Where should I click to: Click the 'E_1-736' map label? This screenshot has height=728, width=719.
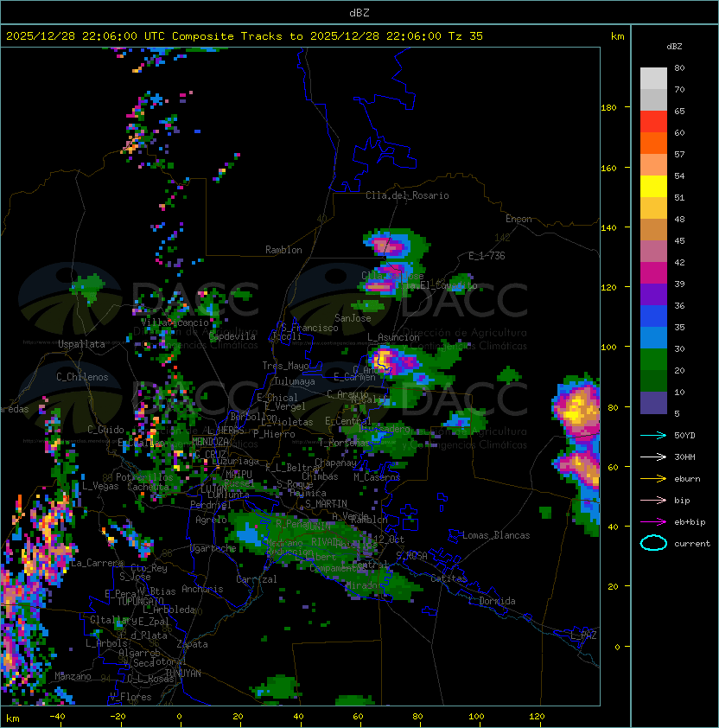click(487, 256)
